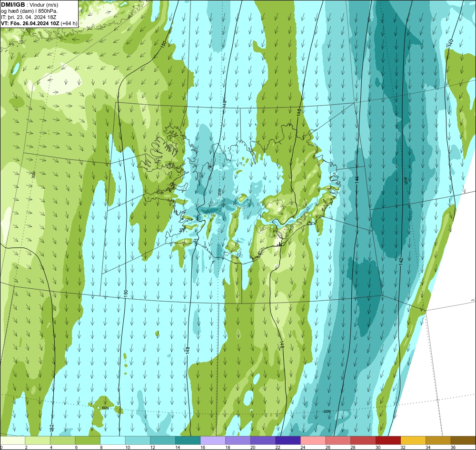Click the '30W' longitude label

click(x=33, y=175)
